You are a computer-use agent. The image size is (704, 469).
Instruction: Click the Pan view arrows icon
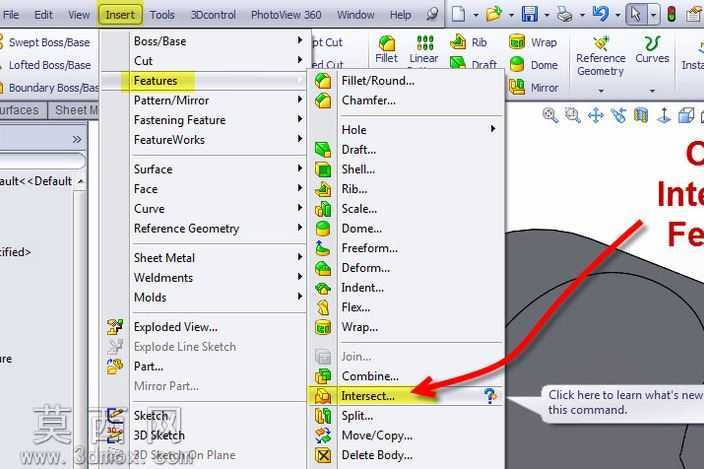click(x=596, y=115)
